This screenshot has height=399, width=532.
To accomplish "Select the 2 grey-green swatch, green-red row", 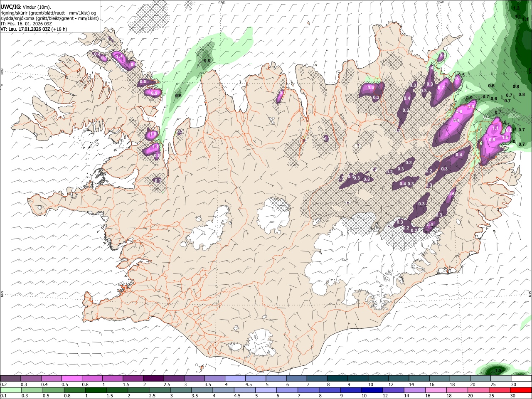I will (138, 390).
